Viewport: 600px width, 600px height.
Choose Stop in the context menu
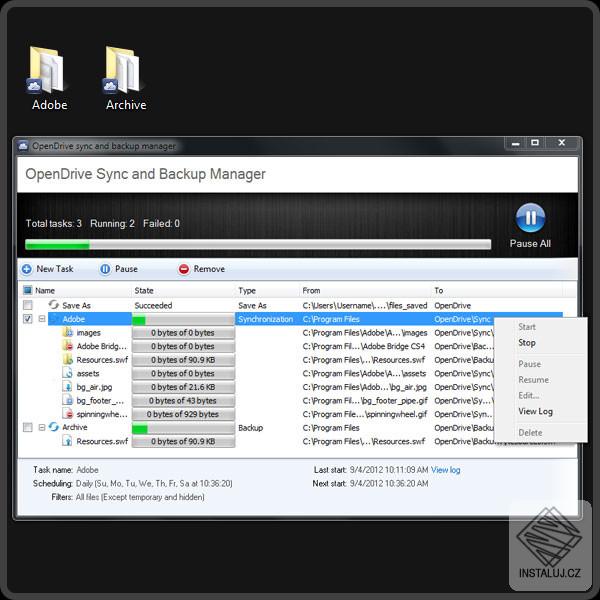(x=527, y=343)
